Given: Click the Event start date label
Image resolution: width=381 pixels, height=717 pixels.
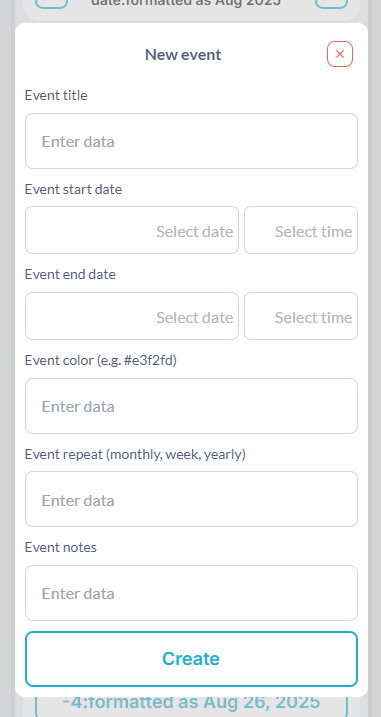Looking at the screenshot, I should point(73,189).
